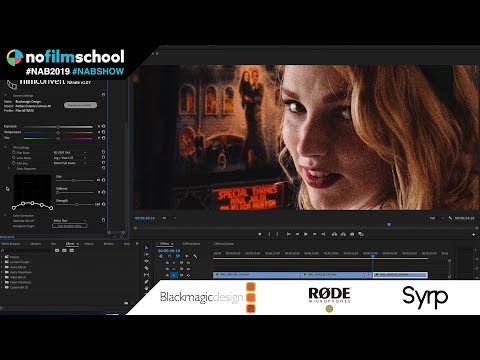Reset the Exposure parameter

103,126
